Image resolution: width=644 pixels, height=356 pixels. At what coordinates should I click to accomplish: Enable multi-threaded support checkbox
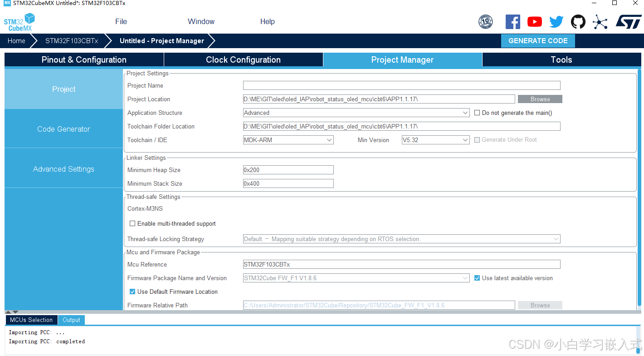[x=132, y=223]
